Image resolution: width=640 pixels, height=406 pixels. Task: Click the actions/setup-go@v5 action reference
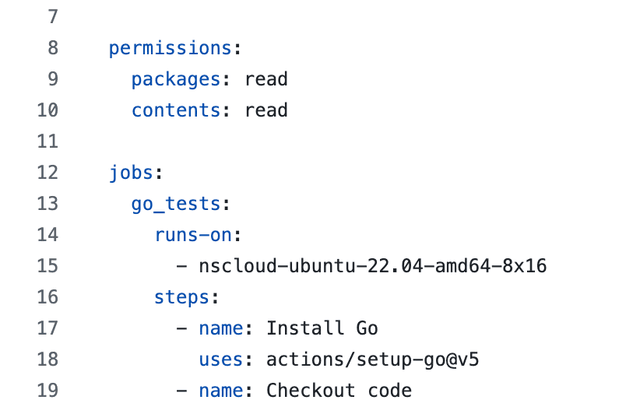point(372,359)
